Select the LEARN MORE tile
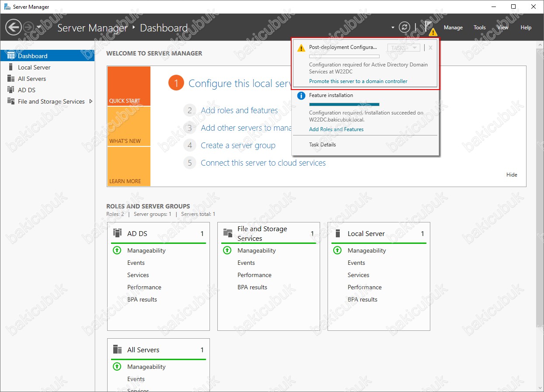 [x=129, y=167]
